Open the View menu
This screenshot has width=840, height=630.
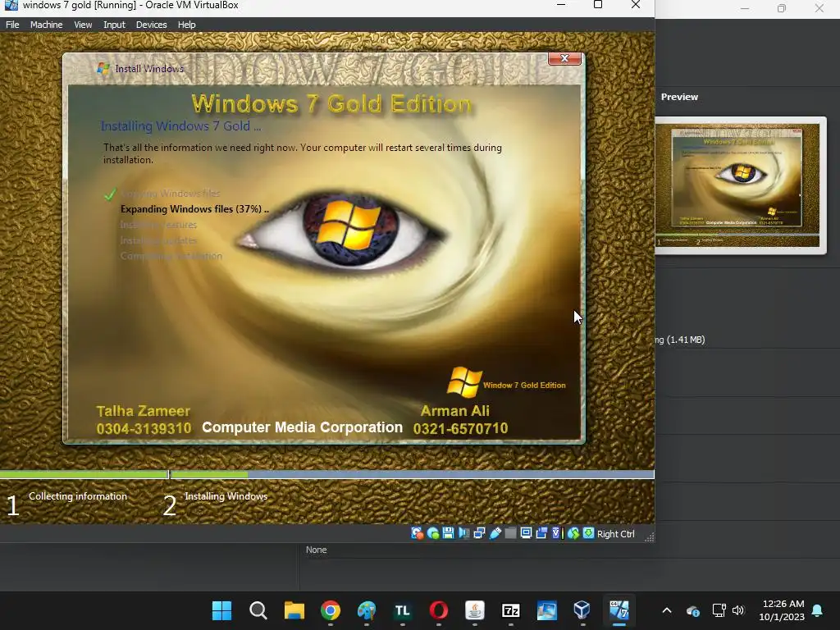83,25
